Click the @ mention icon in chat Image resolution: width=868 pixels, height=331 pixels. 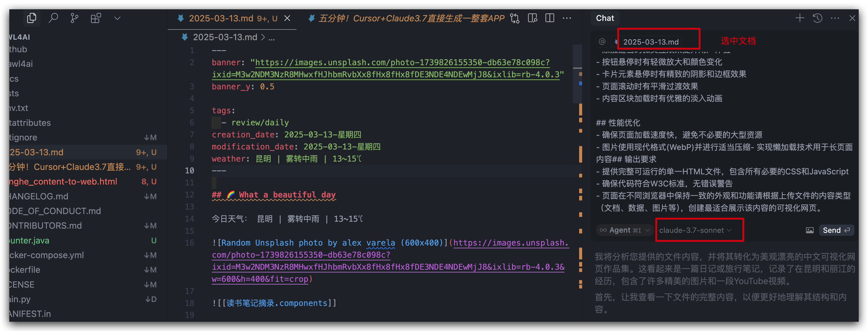point(602,41)
